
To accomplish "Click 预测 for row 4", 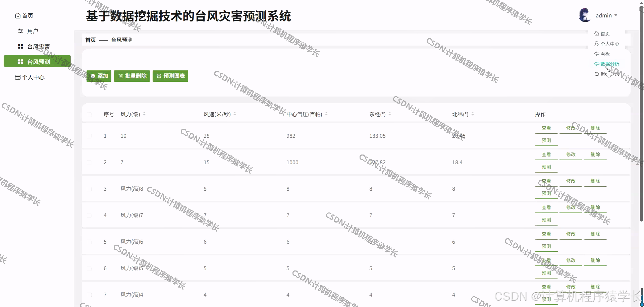I will 546,220.
